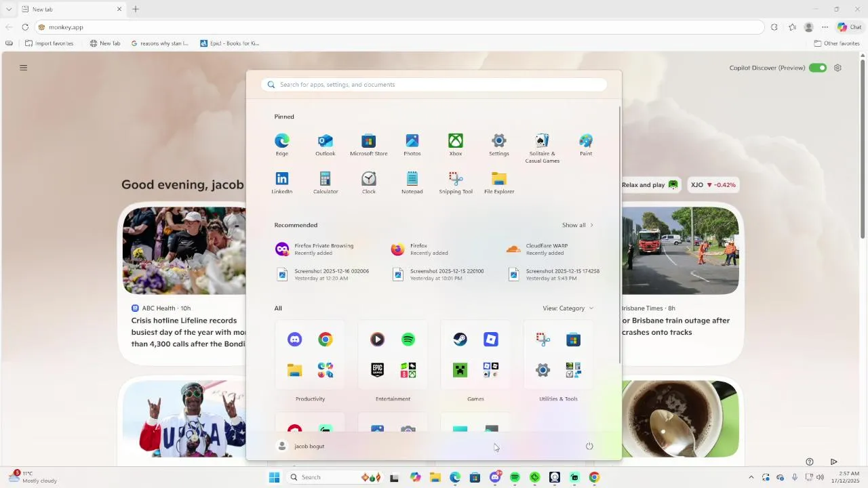Open the pinned Photos app
The image size is (868, 488).
pyautogui.click(x=412, y=144)
